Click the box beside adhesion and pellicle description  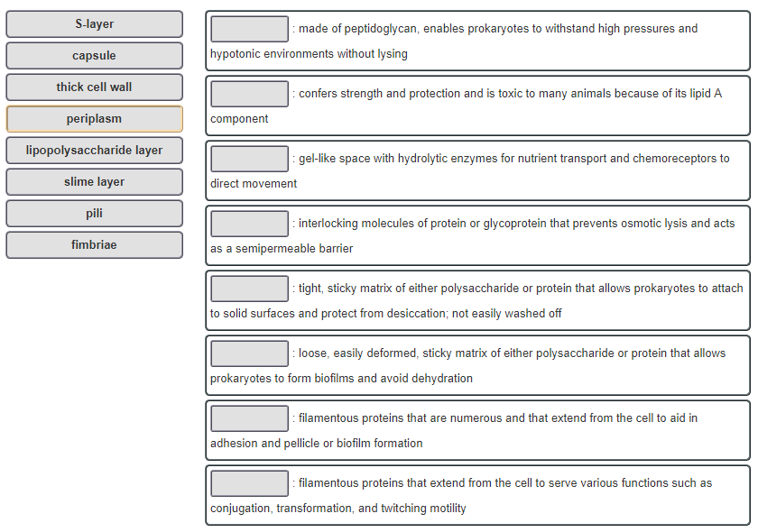click(x=249, y=418)
